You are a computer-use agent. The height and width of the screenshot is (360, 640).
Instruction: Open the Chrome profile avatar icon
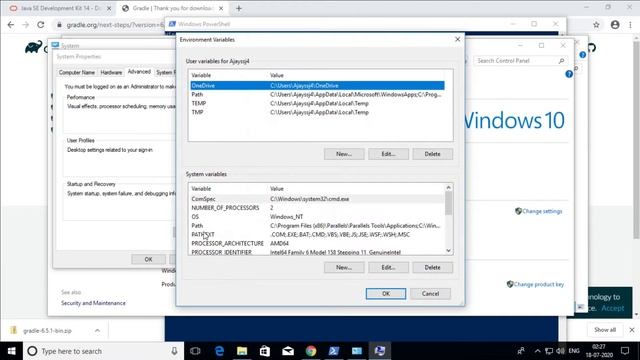click(x=615, y=25)
